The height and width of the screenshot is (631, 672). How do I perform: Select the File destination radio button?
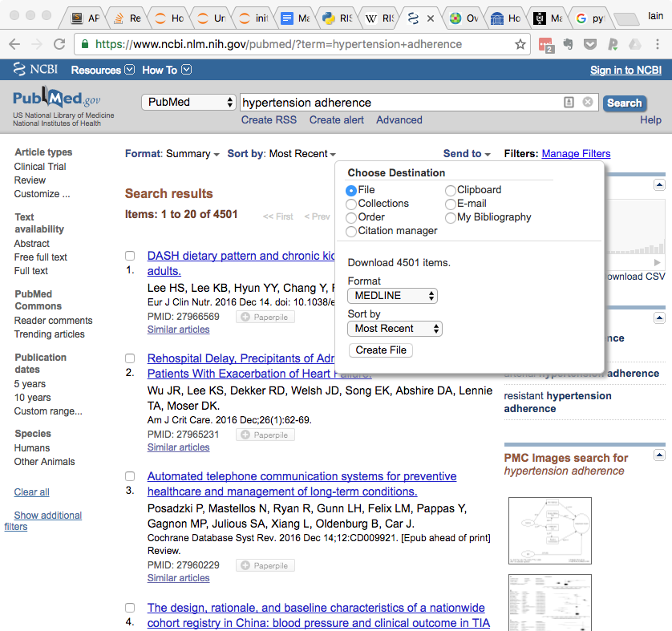tap(351, 190)
